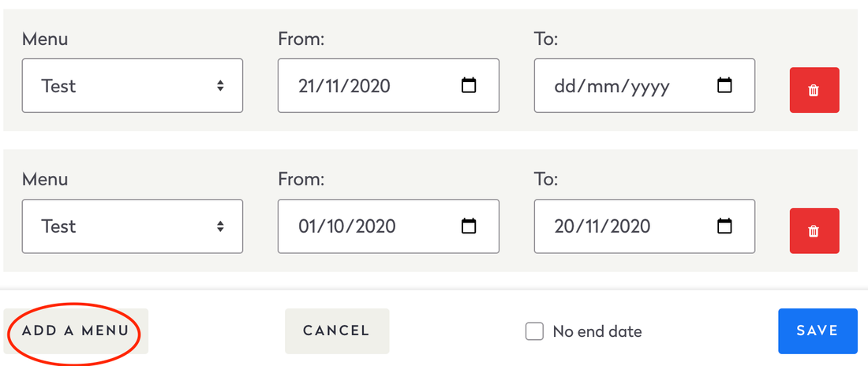Open calendar picker for From date 01/10/2020
Image resolution: width=868 pixels, height=366 pixels.
pos(469,226)
